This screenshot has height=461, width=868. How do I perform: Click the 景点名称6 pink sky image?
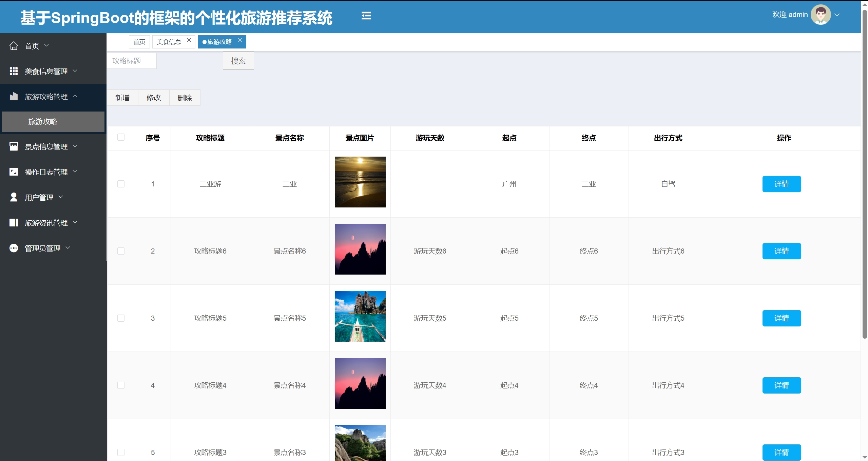[360, 249]
